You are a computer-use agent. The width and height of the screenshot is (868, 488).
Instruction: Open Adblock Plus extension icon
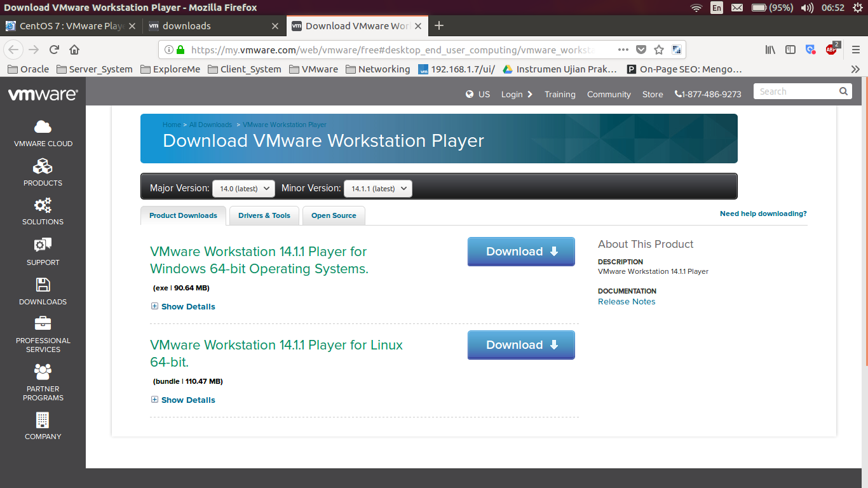[x=832, y=49]
